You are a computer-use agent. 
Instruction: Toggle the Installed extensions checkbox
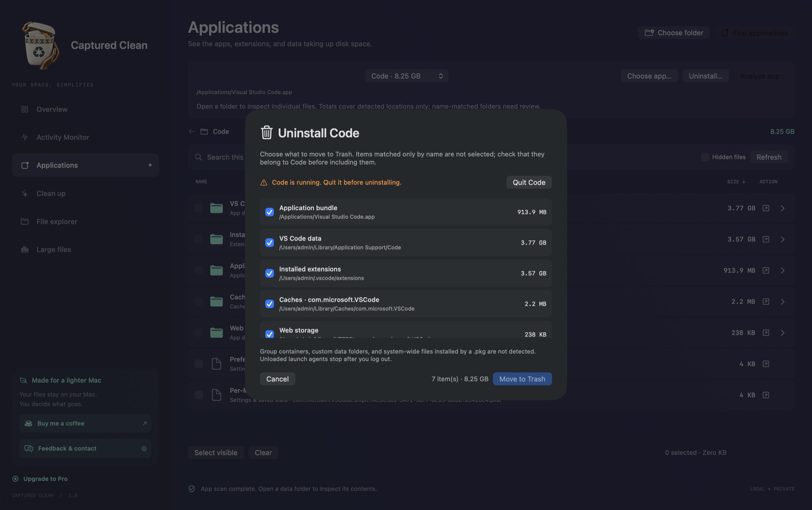coord(270,273)
